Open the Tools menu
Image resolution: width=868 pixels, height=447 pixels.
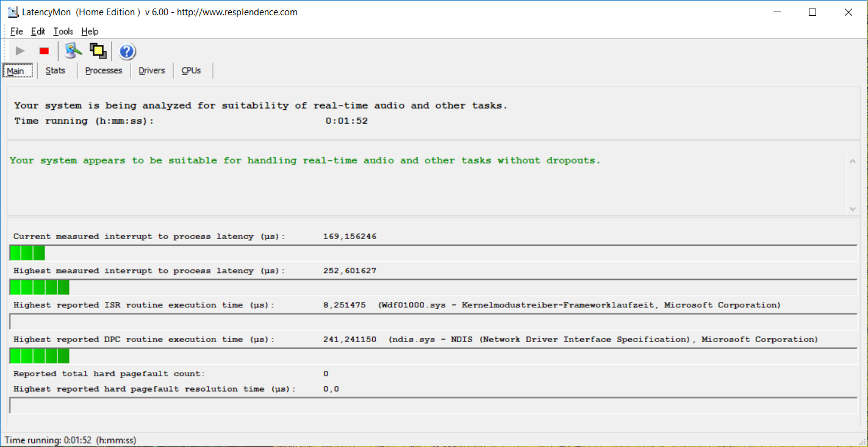(63, 32)
